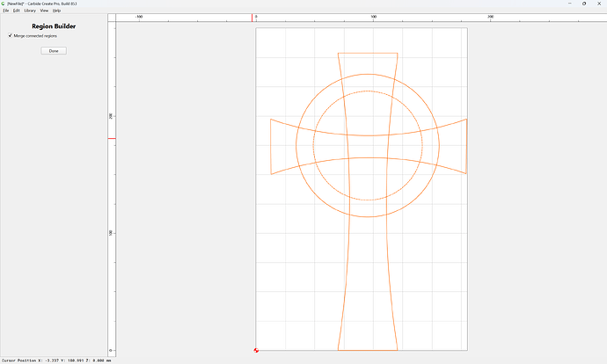Open the Edit menu
The width and height of the screenshot is (607, 364).
click(x=16, y=11)
